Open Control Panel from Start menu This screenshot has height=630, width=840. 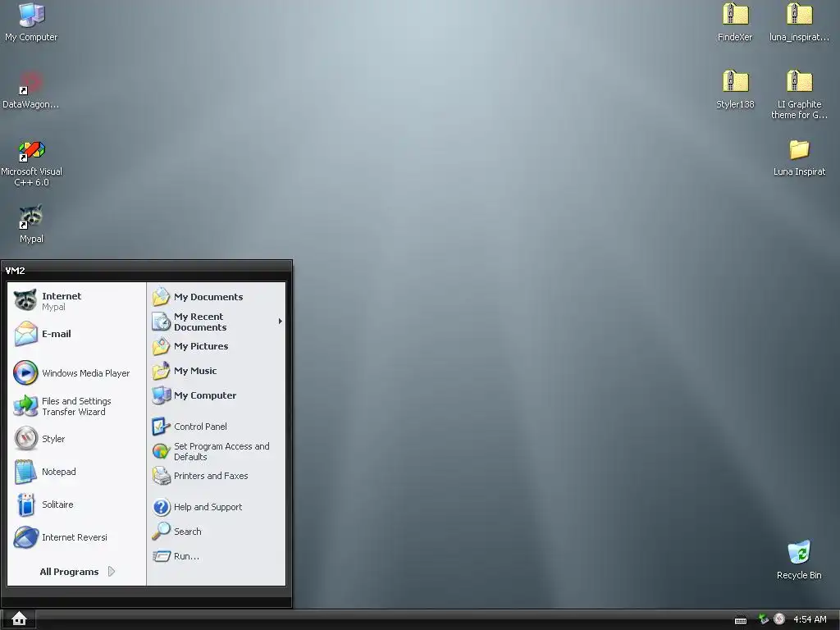tap(217, 427)
